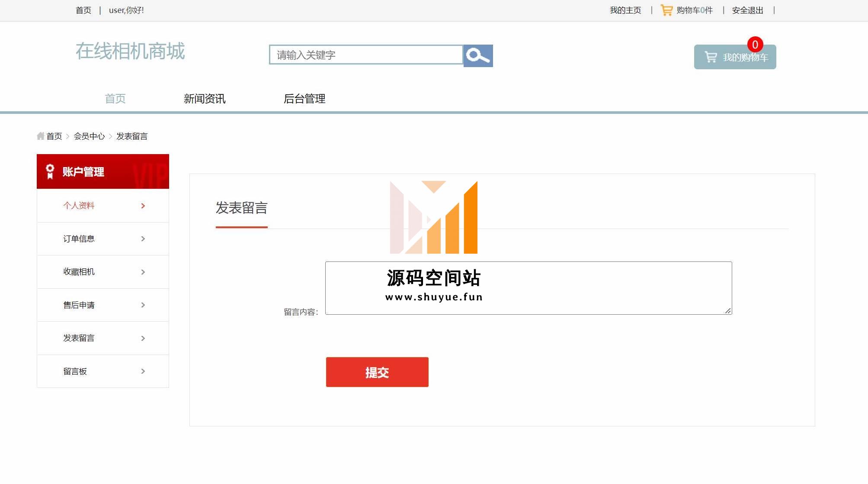Click the 发表留言 panel heading
This screenshot has width=868, height=484.
coord(242,208)
